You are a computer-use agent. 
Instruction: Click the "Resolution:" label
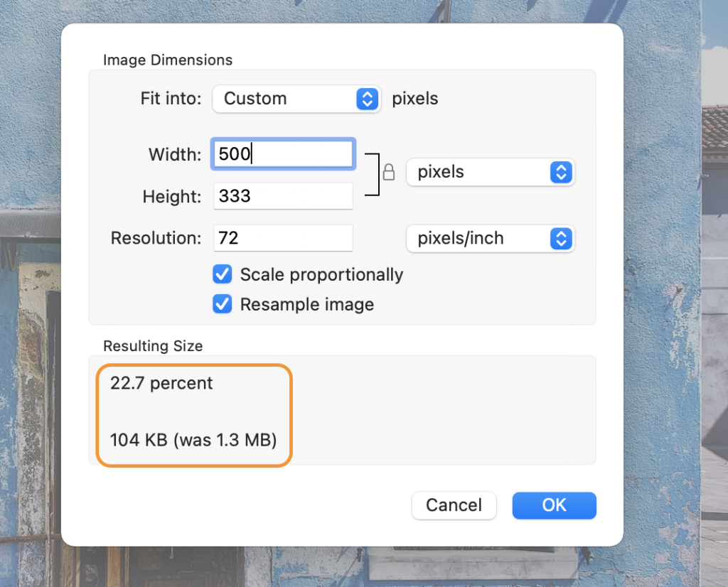click(156, 239)
